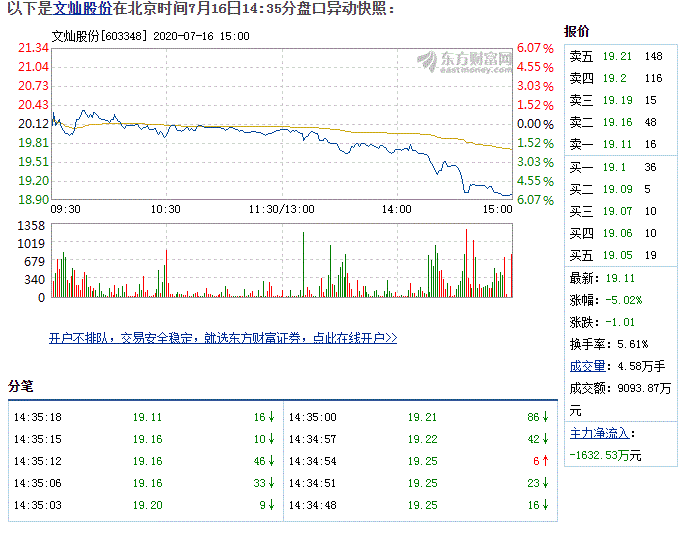Click the 报价 panel heading
Viewport: 681px width, 533px height.
(x=576, y=32)
